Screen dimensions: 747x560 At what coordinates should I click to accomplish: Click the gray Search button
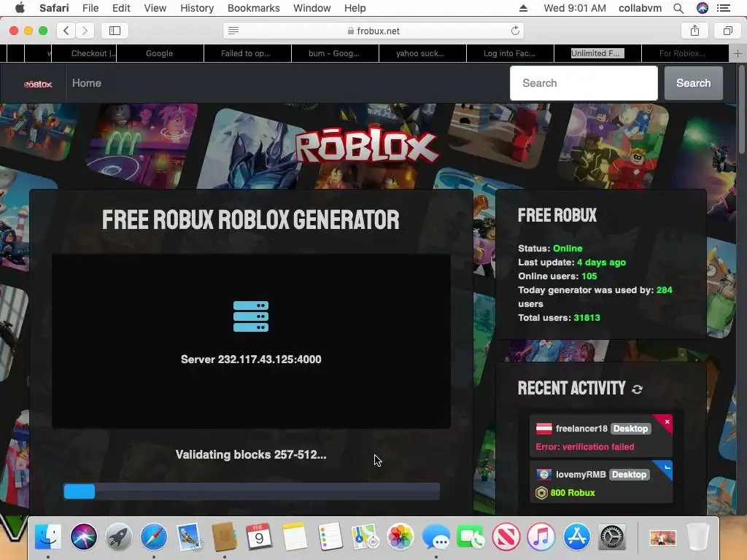coord(693,83)
